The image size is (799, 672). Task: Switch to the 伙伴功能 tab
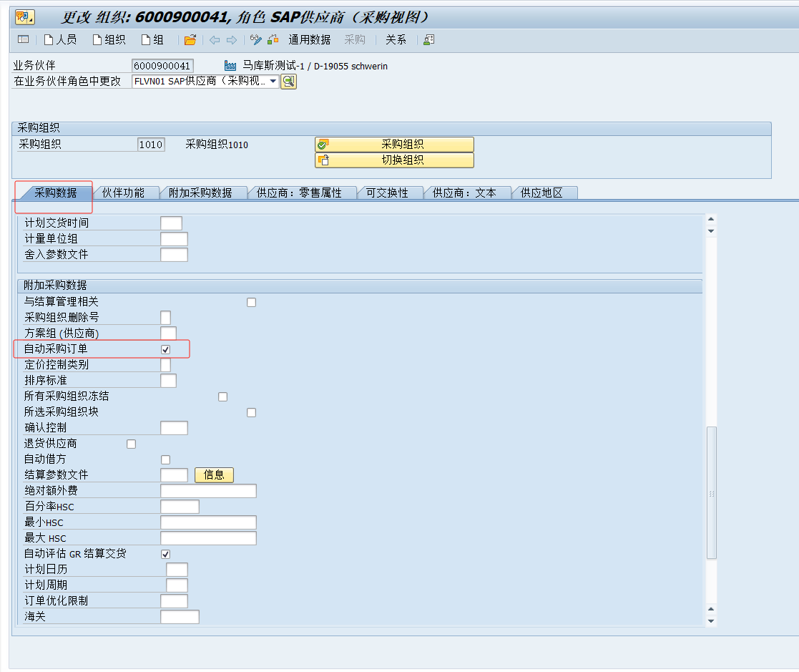[x=123, y=193]
